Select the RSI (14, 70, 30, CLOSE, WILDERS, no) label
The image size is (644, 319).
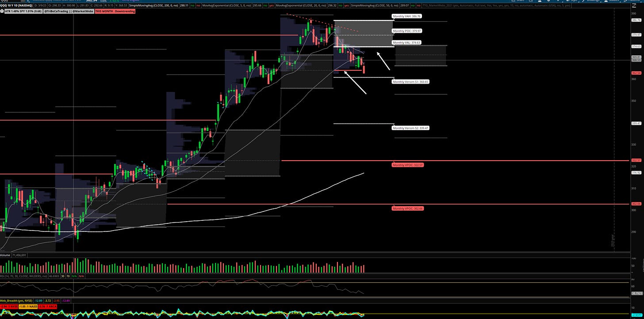[x=23, y=276]
